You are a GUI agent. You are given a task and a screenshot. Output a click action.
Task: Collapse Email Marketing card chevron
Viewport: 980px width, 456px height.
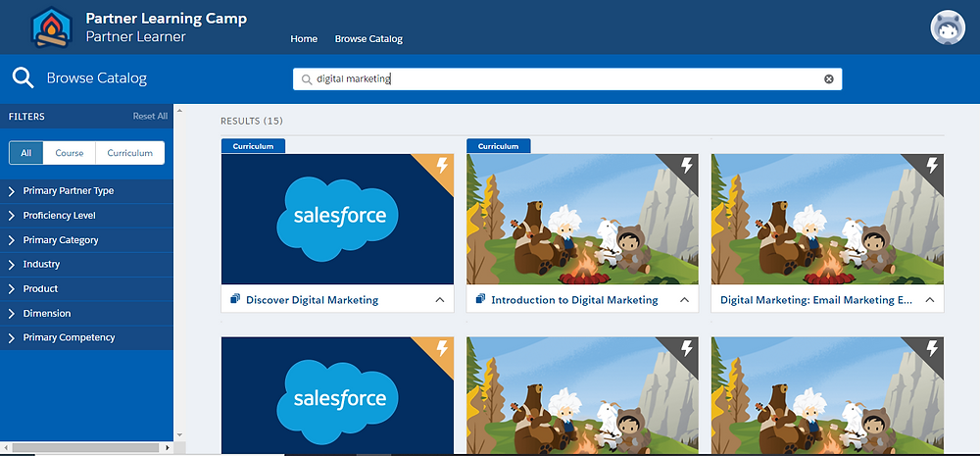coord(929,300)
